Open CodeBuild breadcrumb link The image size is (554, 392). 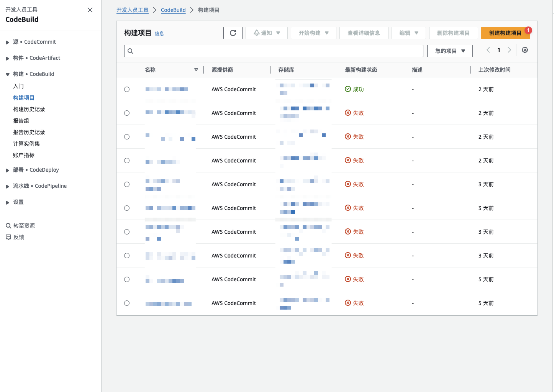point(173,10)
